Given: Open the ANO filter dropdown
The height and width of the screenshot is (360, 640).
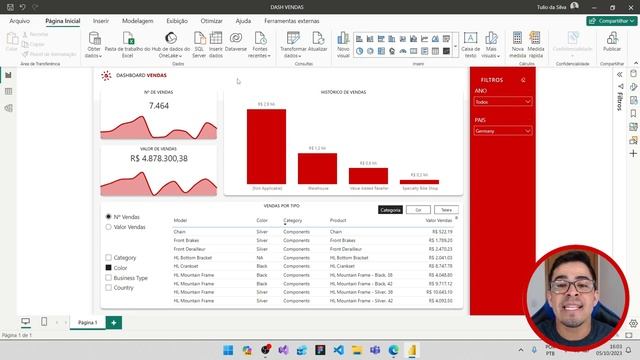Looking at the screenshot, I should tap(503, 102).
